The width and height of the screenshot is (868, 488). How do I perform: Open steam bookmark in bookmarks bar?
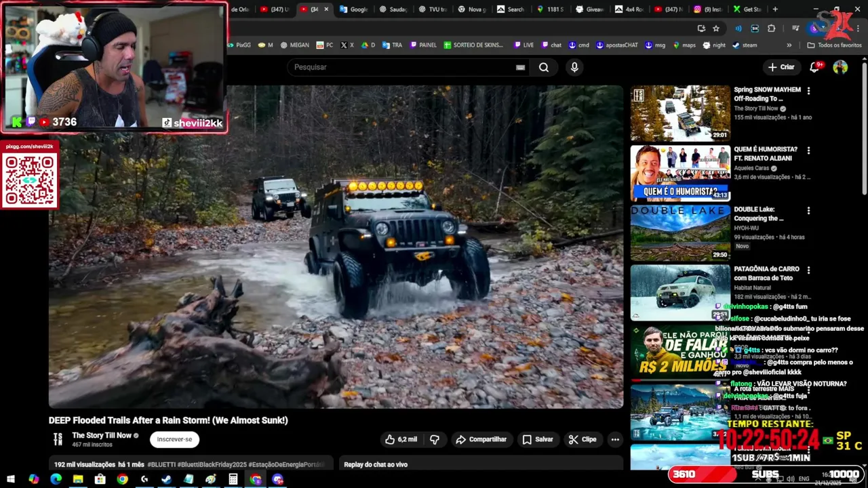(745, 45)
